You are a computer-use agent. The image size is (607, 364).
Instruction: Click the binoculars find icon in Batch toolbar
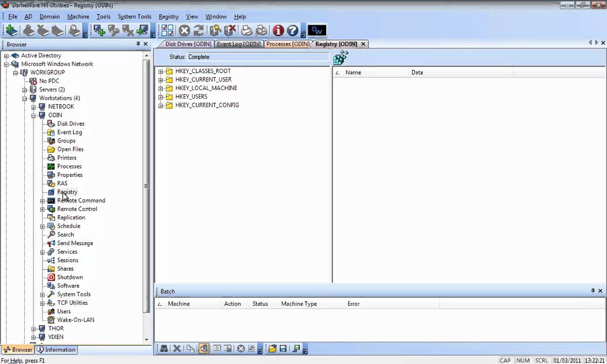click(x=164, y=348)
